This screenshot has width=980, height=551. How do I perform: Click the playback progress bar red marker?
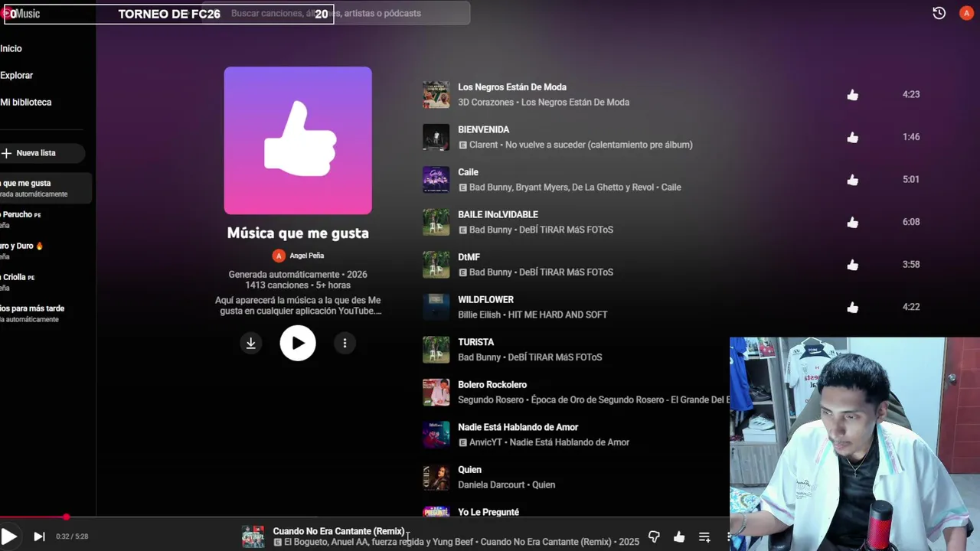pyautogui.click(x=67, y=517)
